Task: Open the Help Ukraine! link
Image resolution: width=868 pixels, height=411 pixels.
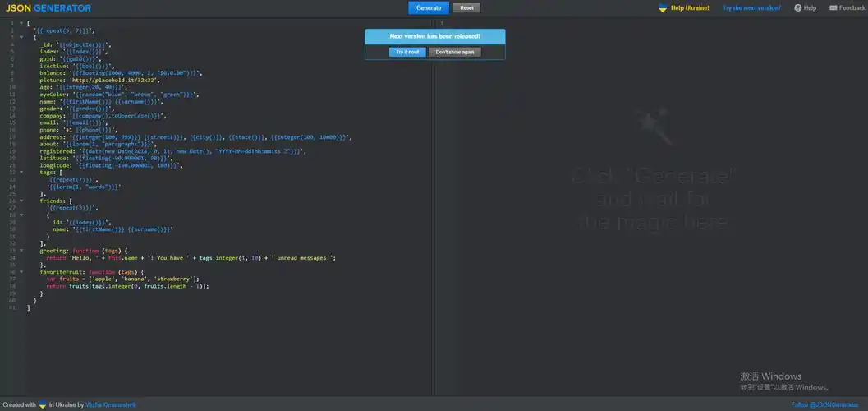Action: 690,8
